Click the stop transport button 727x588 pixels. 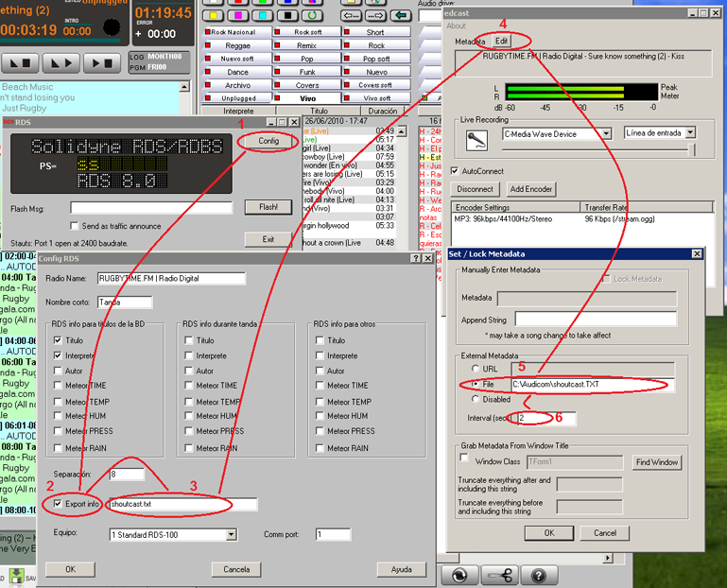(x=20, y=62)
